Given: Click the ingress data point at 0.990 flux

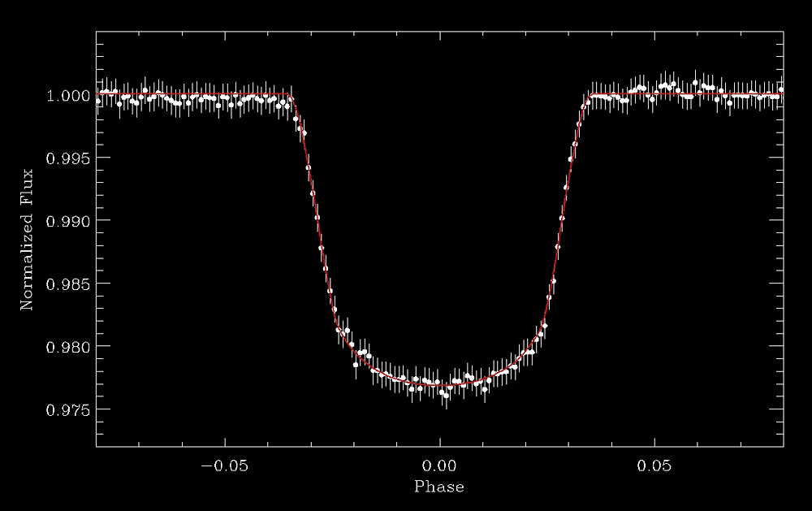Looking at the screenshot, I should 317,217.
